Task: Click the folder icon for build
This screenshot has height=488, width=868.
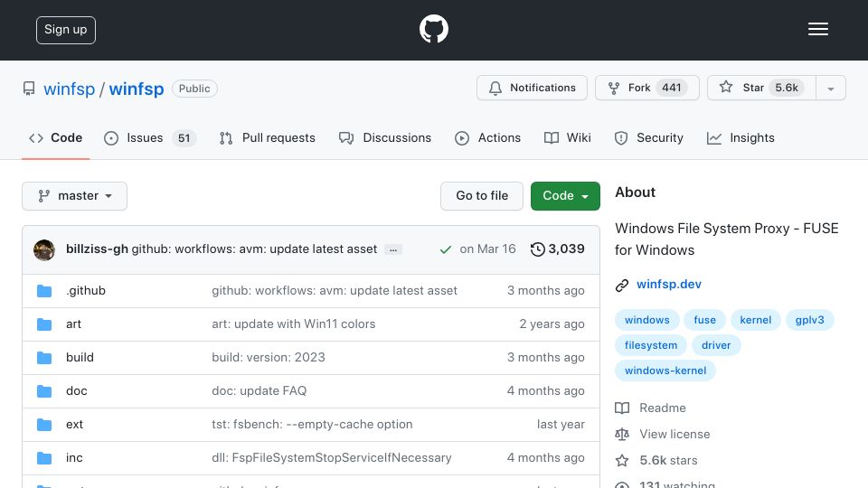Action: [x=44, y=358]
